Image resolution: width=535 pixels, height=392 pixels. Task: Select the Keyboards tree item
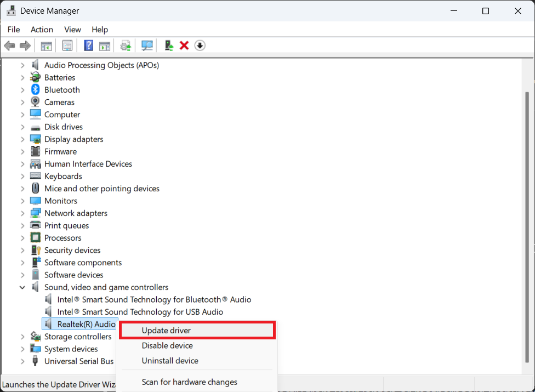(x=63, y=176)
